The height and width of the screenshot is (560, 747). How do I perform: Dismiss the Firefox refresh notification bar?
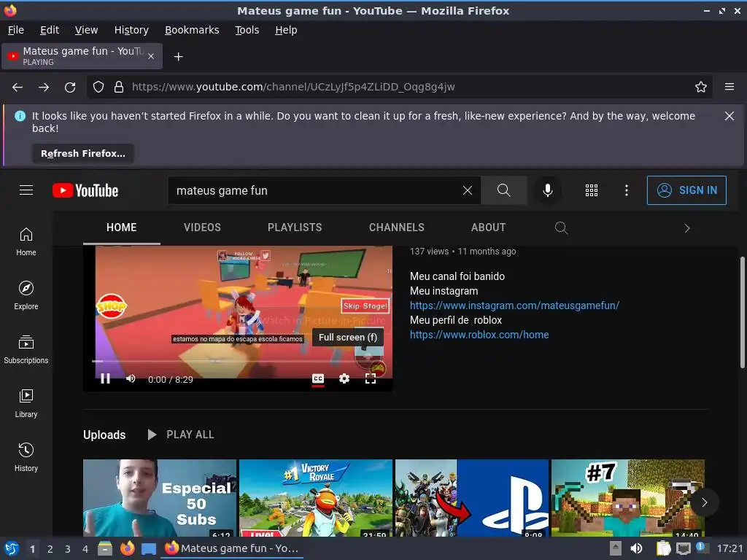pos(729,116)
